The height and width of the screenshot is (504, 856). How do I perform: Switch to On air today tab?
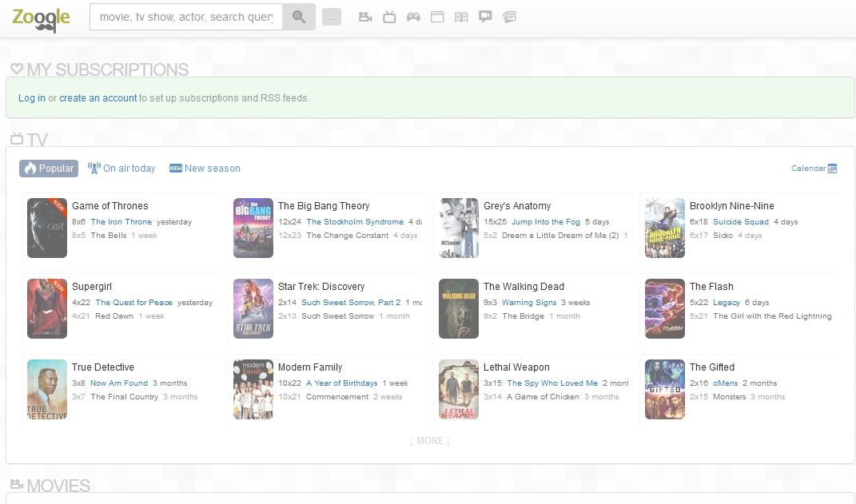(x=121, y=169)
